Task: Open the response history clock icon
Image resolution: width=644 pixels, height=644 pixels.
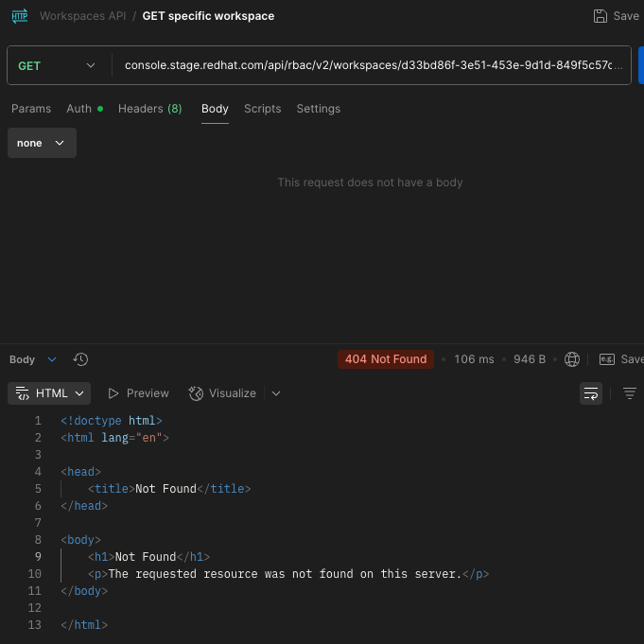Action: [x=80, y=359]
